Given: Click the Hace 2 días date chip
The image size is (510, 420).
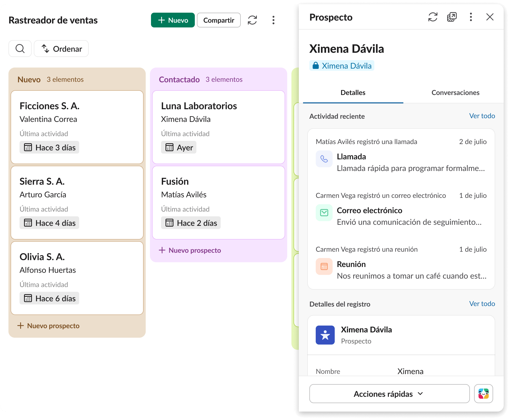Looking at the screenshot, I should (x=191, y=223).
